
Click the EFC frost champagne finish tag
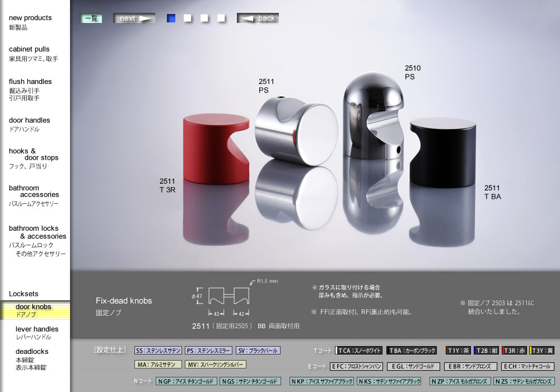[356, 366]
